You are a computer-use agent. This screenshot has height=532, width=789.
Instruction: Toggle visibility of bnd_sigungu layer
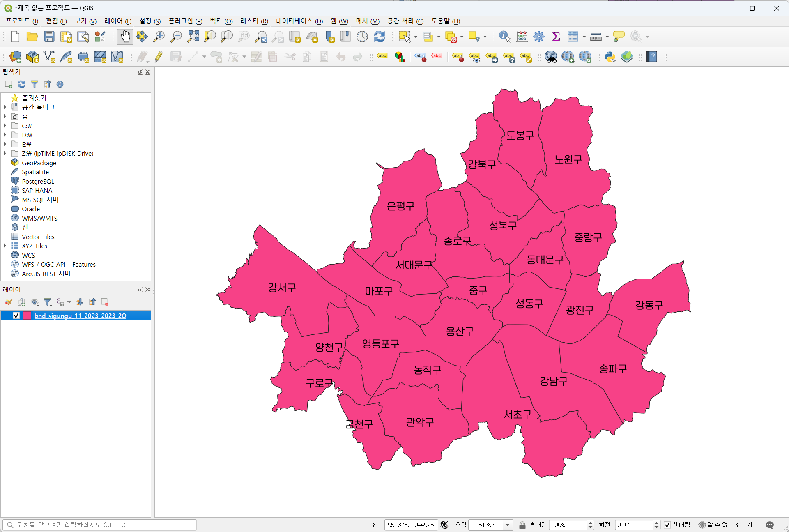[16, 316]
